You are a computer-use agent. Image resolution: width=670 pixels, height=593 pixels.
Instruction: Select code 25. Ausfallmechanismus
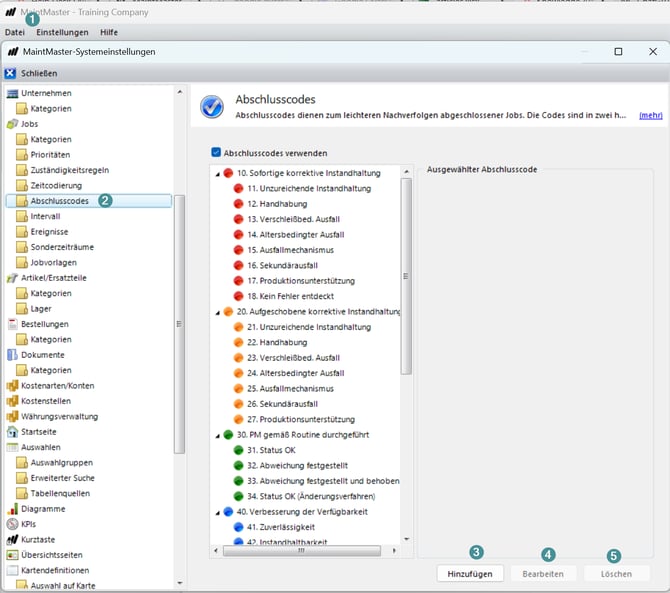pyautogui.click(x=291, y=388)
